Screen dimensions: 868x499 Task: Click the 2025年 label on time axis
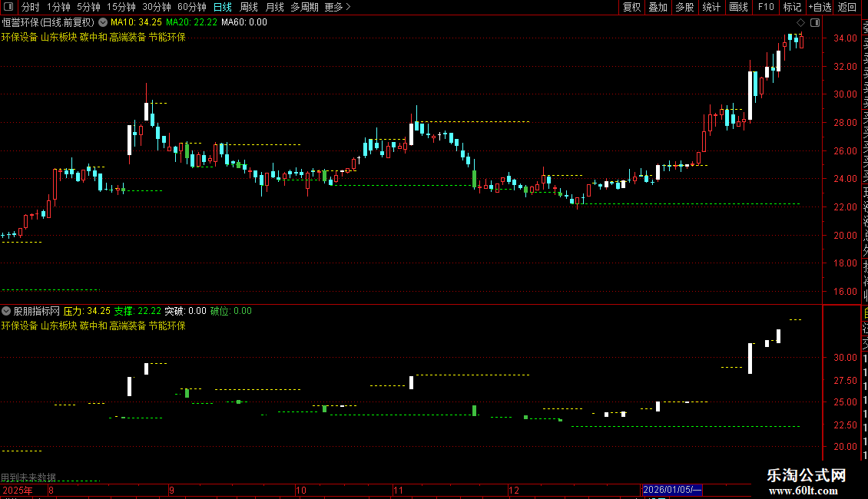[17, 490]
